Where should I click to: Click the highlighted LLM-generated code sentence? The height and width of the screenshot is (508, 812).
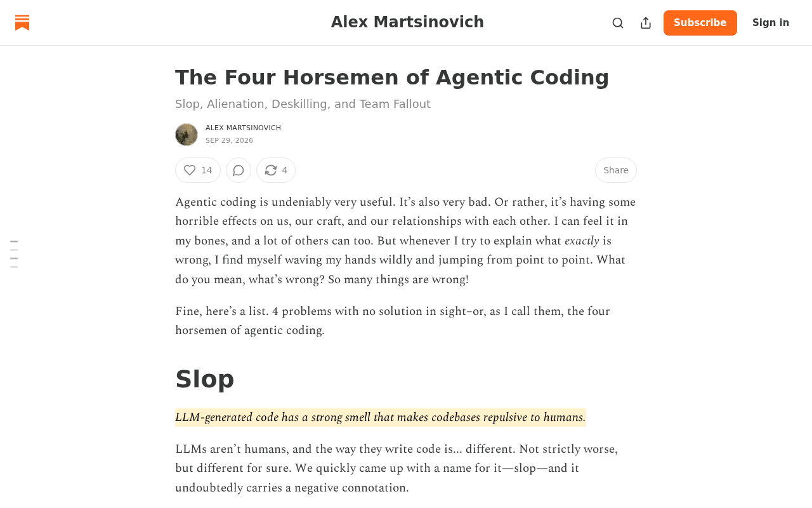pos(381,417)
